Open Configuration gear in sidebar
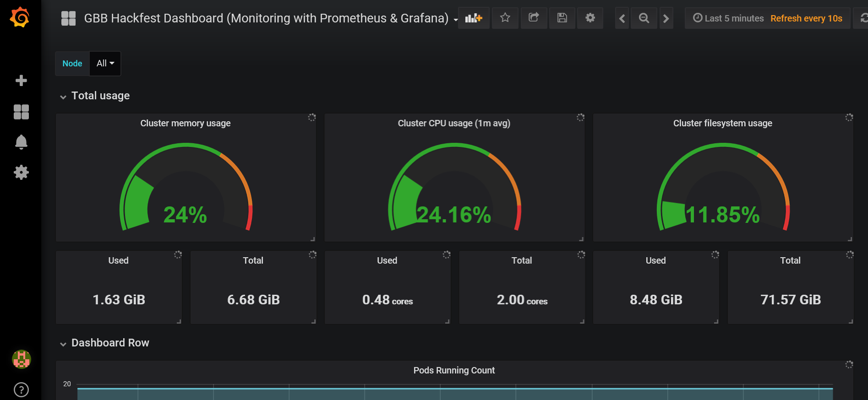This screenshot has width=868, height=400. (21, 173)
